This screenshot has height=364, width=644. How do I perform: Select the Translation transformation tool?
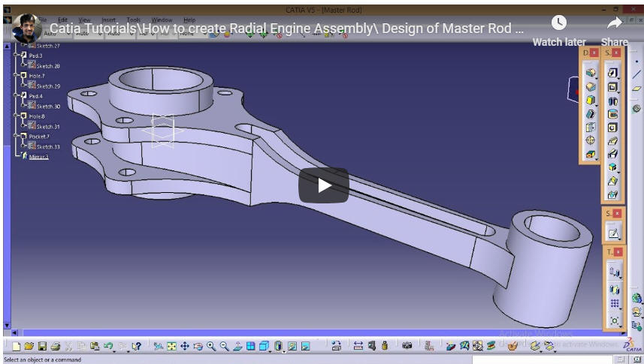(x=615, y=271)
